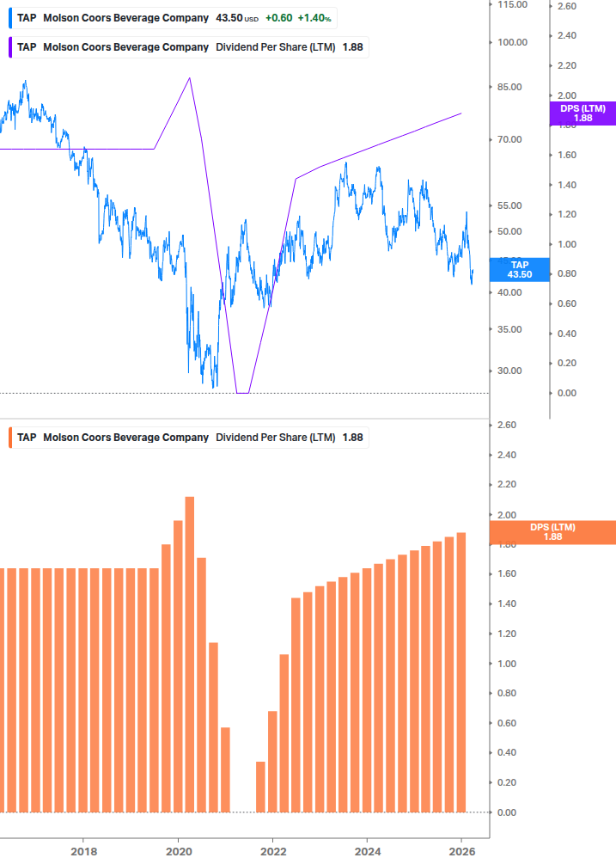616x864 pixels.
Task: Click the USD currency label in the price legend
Action: pyautogui.click(x=252, y=20)
